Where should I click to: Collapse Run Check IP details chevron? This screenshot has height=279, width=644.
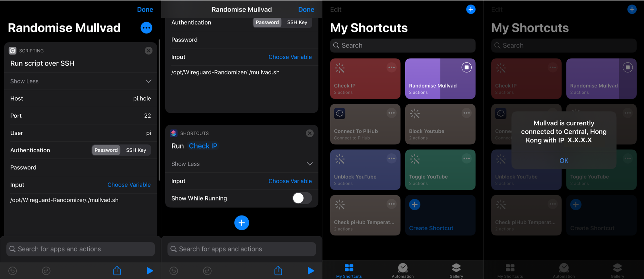point(310,164)
